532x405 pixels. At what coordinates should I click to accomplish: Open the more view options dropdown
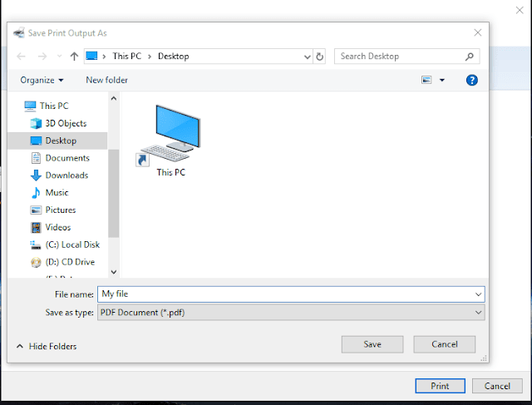442,81
